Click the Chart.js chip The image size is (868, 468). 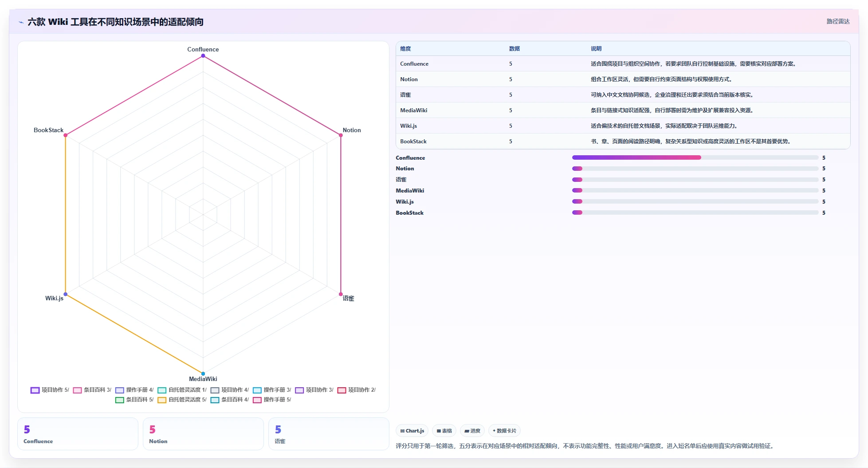(x=412, y=431)
